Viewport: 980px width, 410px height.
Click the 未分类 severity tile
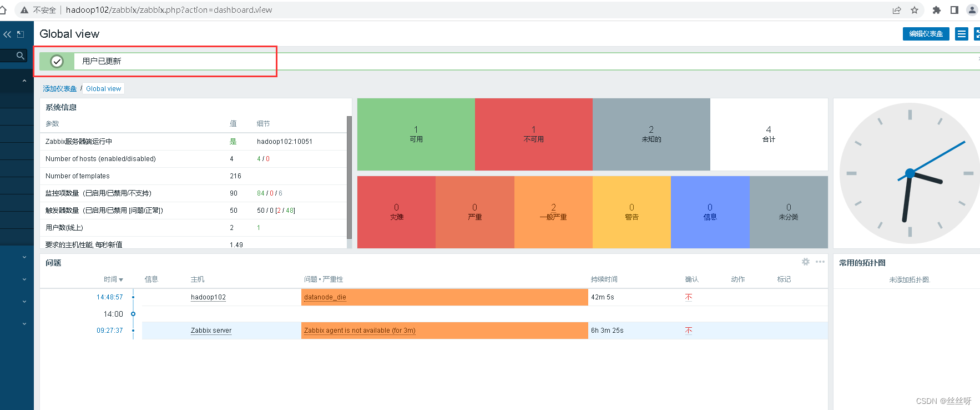(789, 212)
